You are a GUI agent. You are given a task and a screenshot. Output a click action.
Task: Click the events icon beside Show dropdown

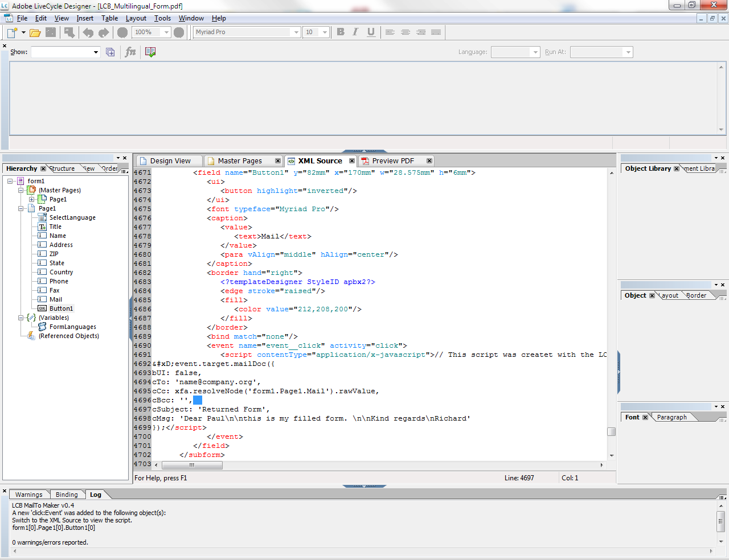110,52
